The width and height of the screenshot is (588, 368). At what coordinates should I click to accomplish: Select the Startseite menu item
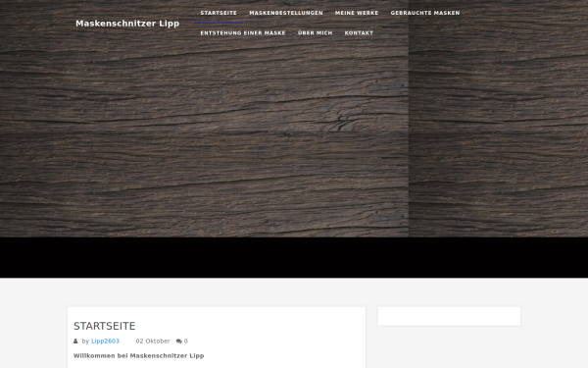219,13
